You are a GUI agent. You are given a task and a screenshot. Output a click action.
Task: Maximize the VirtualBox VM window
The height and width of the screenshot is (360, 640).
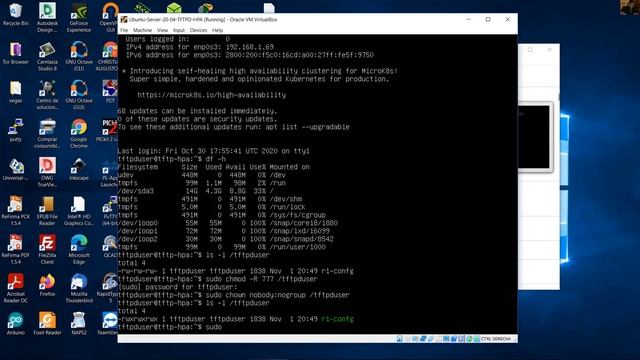[x=488, y=19]
